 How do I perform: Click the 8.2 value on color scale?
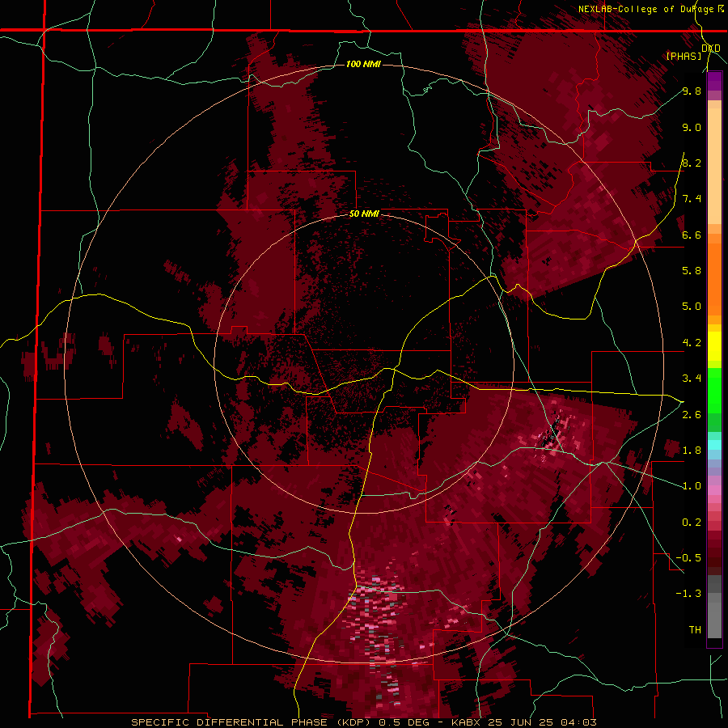692,163
